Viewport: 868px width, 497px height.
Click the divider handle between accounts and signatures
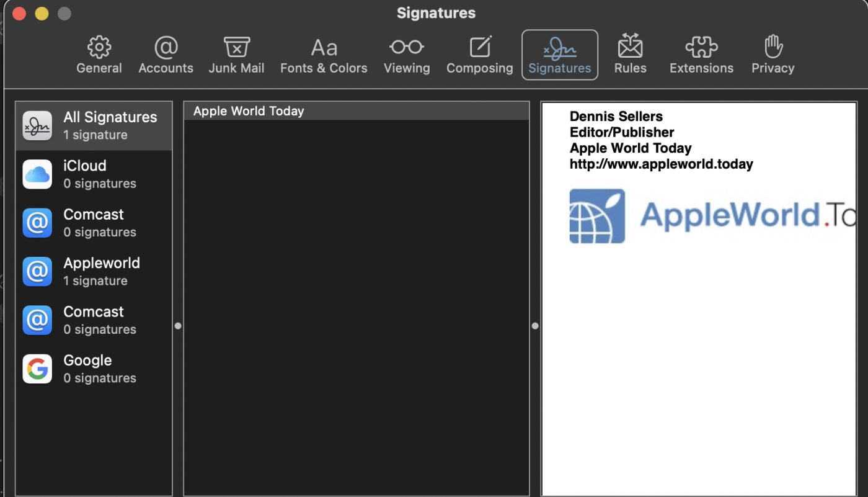178,326
